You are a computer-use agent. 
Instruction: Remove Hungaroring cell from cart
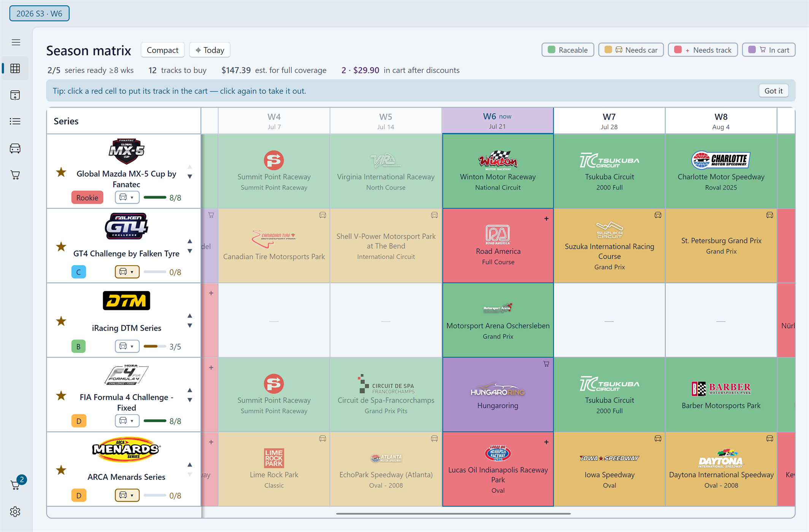coord(498,394)
